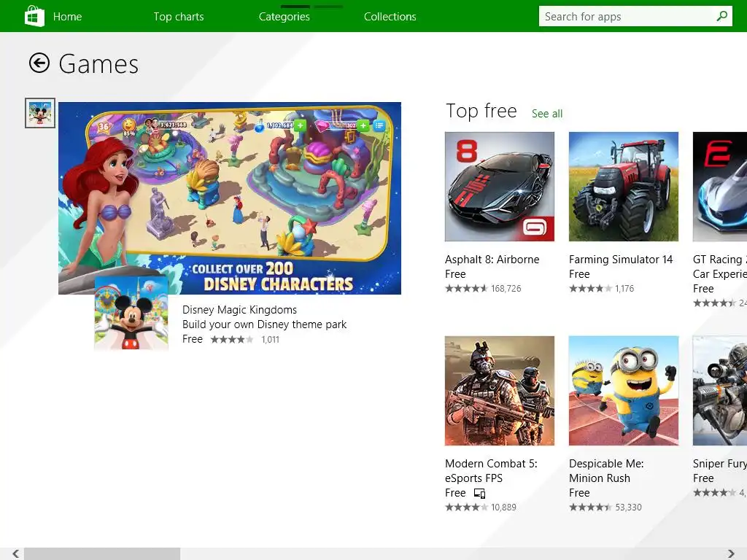Click the GT Racing title text
Screen dimensions: 747x560
[720, 266]
